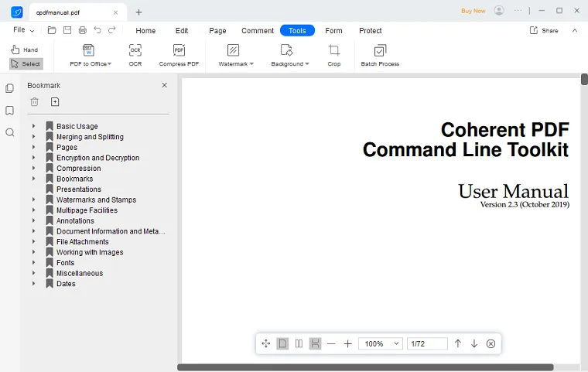Screen dimensions: 588x372
Task: Switch to the Comment tab
Action: [258, 30]
